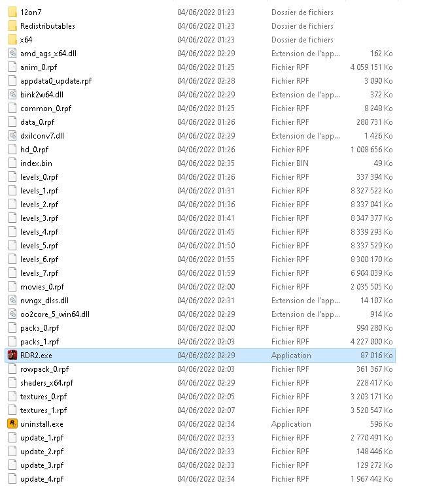Select the RDR2.exe game icon
The height and width of the screenshot is (498, 448).
click(12, 355)
